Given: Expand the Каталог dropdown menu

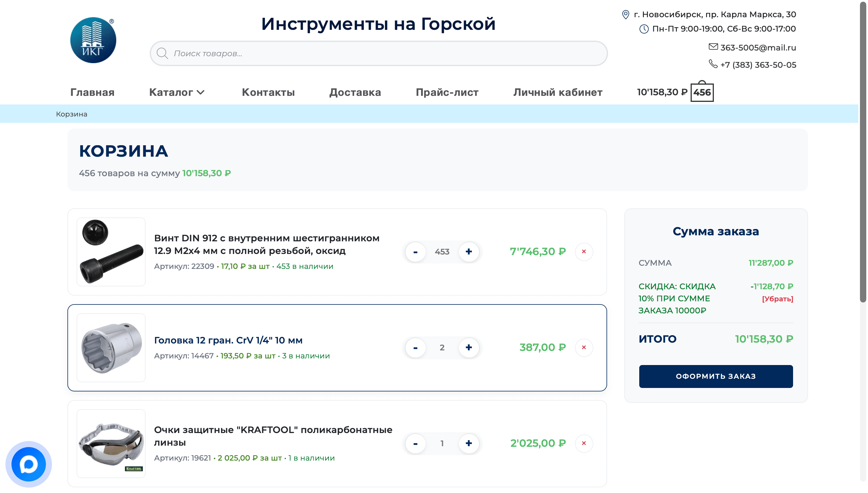Looking at the screenshot, I should coord(177,92).
